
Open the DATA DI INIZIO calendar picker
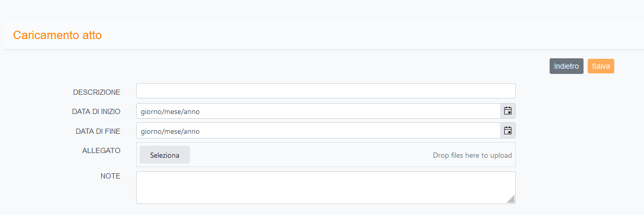coord(508,111)
